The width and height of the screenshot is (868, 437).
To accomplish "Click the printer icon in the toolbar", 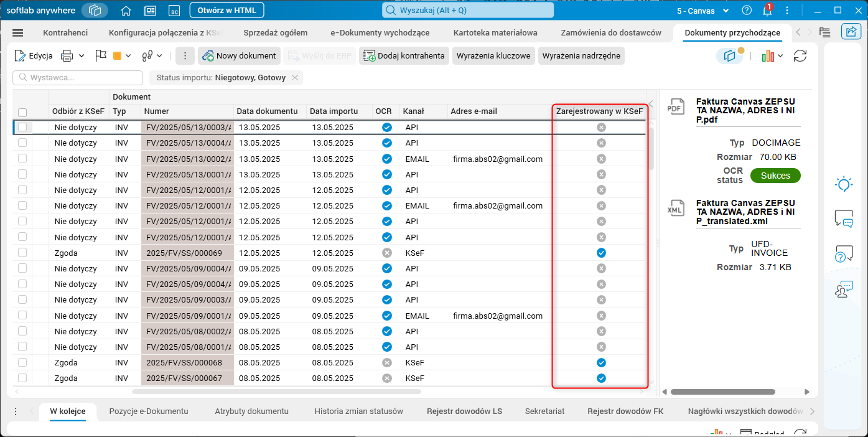I will [x=67, y=56].
